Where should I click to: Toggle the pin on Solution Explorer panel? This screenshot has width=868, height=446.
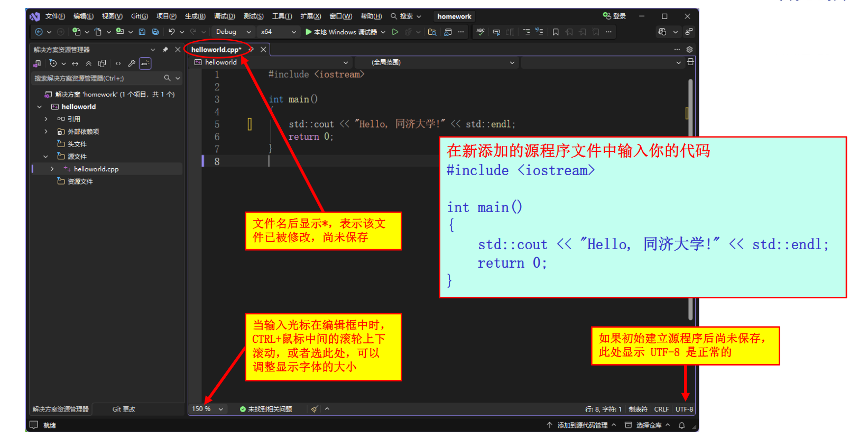point(165,49)
